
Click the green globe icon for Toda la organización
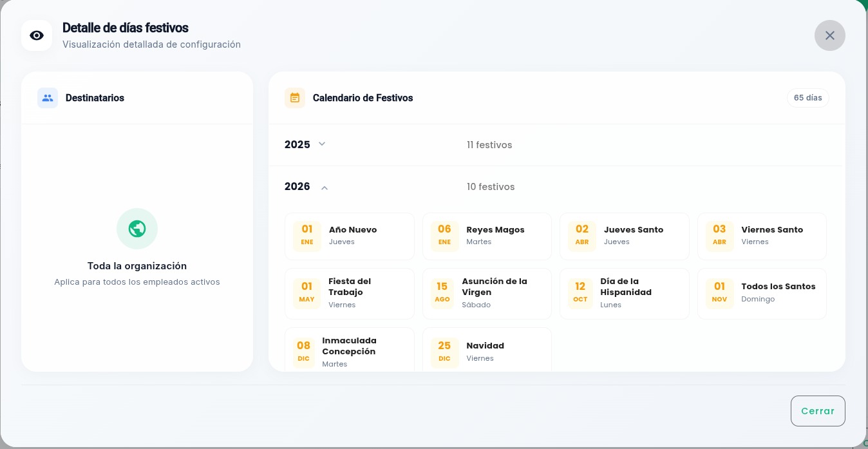(137, 229)
